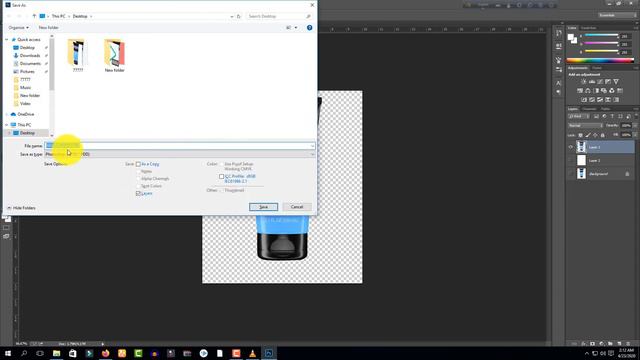This screenshot has width=640, height=360.
Task: Lock layer position
Action: click(x=595, y=135)
